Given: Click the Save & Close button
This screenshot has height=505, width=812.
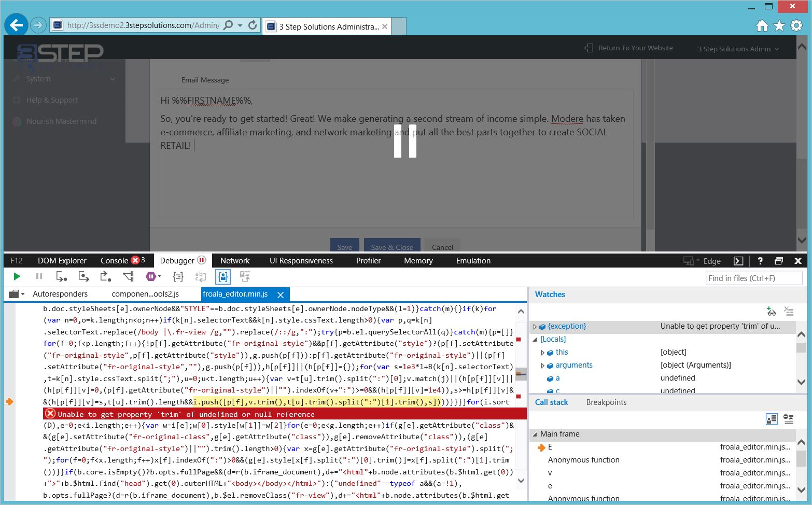Looking at the screenshot, I should (x=392, y=247).
